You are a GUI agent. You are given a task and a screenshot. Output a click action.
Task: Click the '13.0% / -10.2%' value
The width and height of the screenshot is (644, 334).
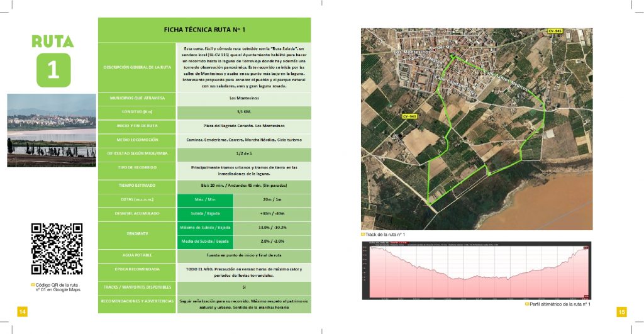coord(272,228)
